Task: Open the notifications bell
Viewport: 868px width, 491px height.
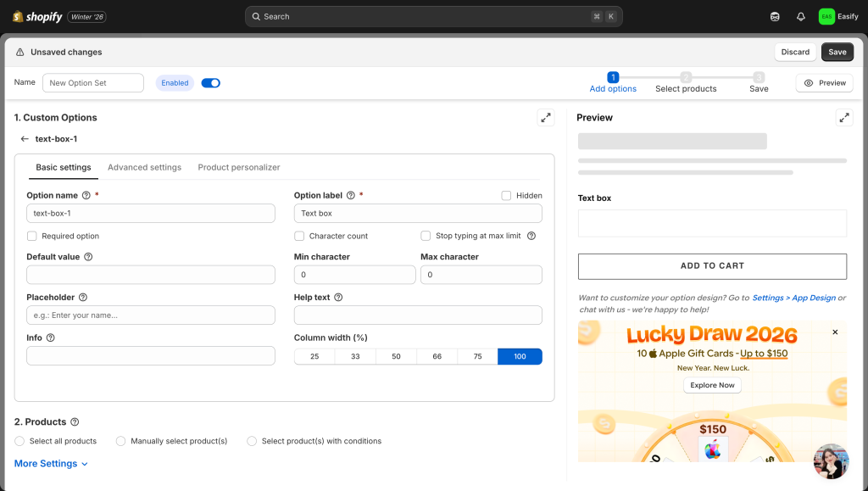Action: click(x=801, y=17)
